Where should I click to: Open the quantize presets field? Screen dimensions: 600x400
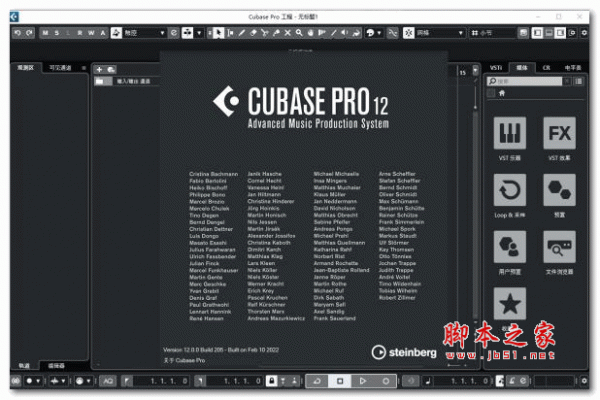click(x=494, y=33)
